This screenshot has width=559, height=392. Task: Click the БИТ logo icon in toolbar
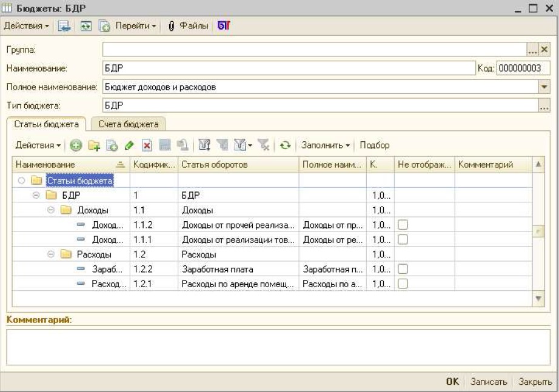point(224,25)
